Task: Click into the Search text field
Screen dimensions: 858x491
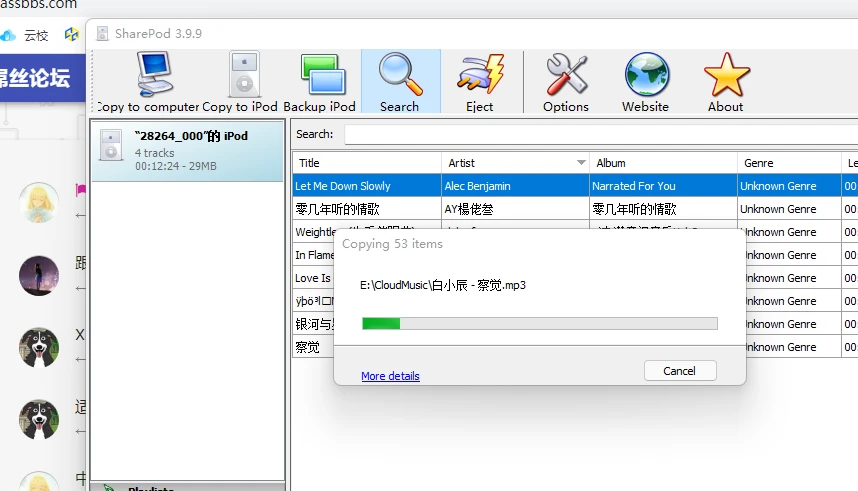Action: [x=601, y=135]
